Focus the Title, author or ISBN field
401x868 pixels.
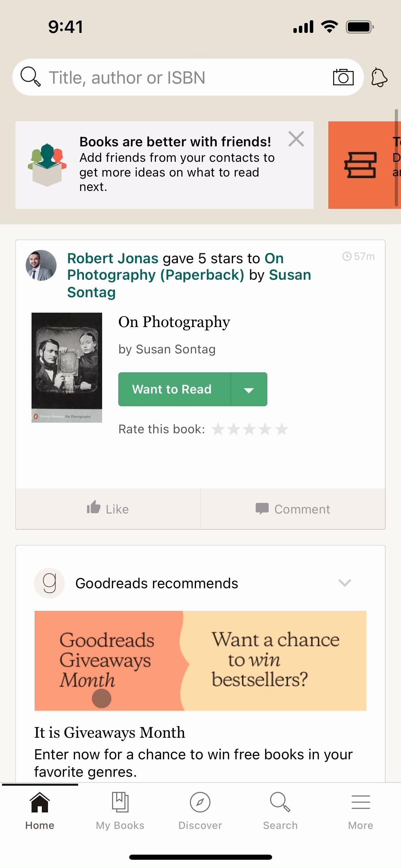click(x=185, y=77)
